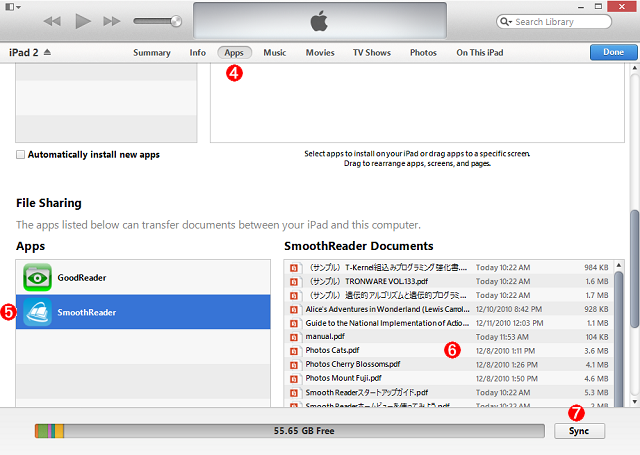Screen dimensions: 640x455
Task: Select Photos Mount Fuji.pdf file name
Action: click(x=343, y=378)
